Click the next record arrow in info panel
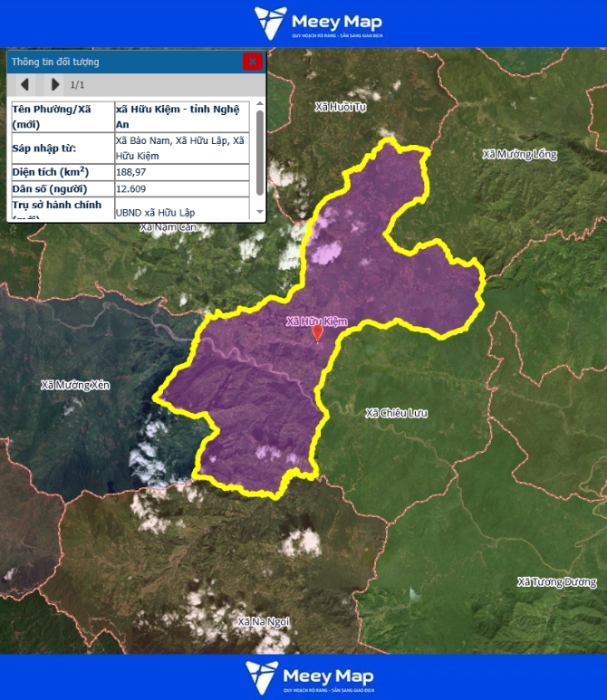This screenshot has height=700, width=607. coord(55,84)
